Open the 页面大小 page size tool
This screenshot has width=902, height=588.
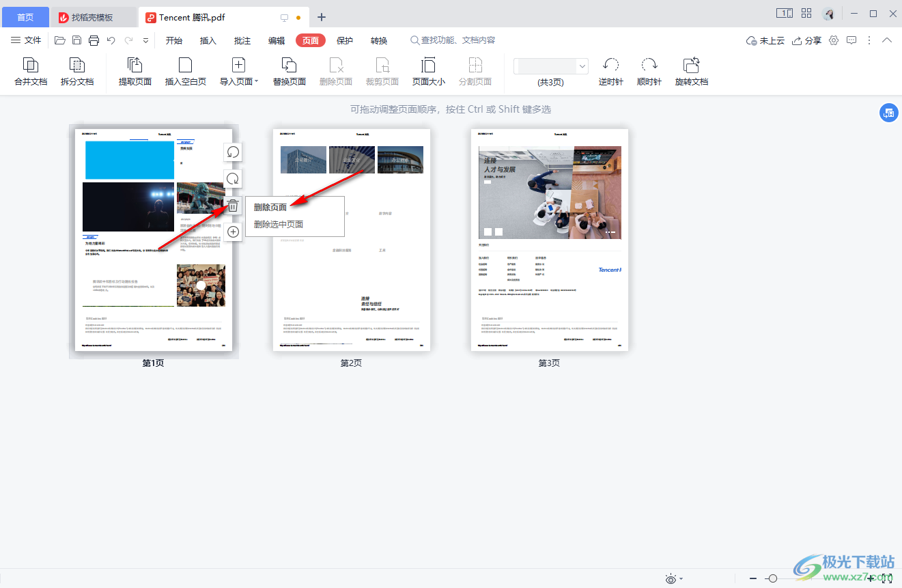[429, 72]
